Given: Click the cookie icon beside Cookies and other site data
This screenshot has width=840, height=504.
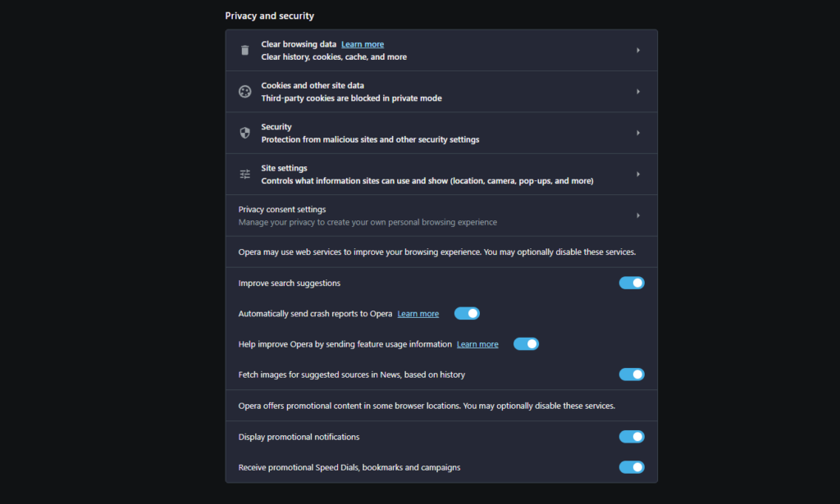Looking at the screenshot, I should pos(244,92).
